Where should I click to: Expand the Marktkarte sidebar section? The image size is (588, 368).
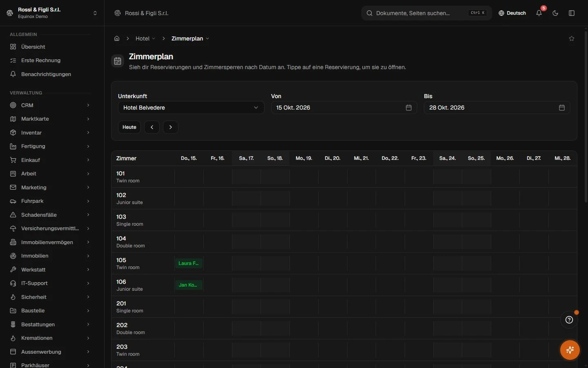click(50, 119)
